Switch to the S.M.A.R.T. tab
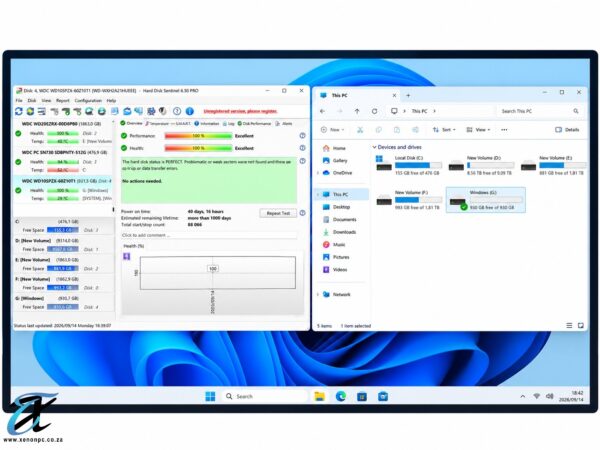 181,124
